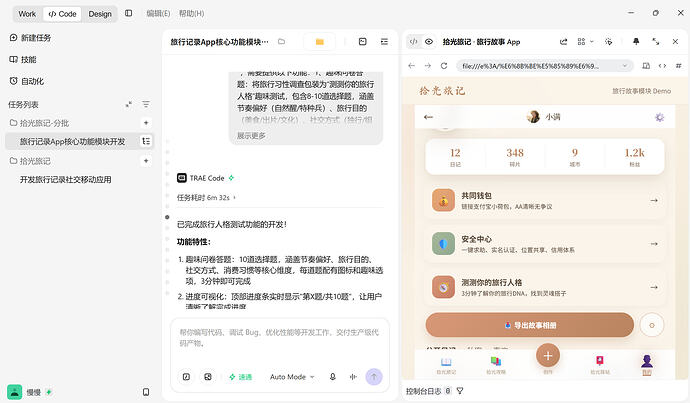Expand the preview URL address dropdown

[624, 66]
